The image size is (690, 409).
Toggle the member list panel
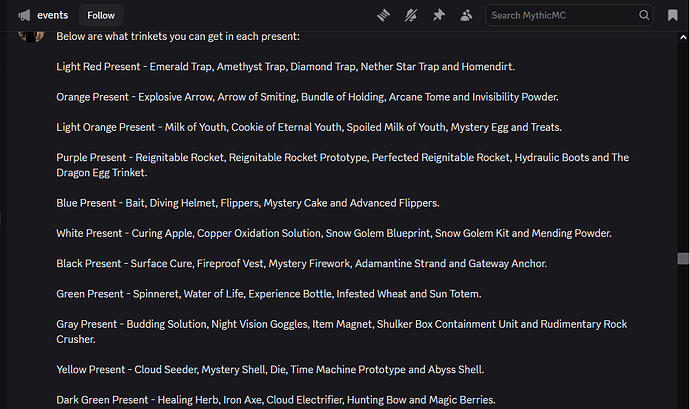click(x=467, y=15)
